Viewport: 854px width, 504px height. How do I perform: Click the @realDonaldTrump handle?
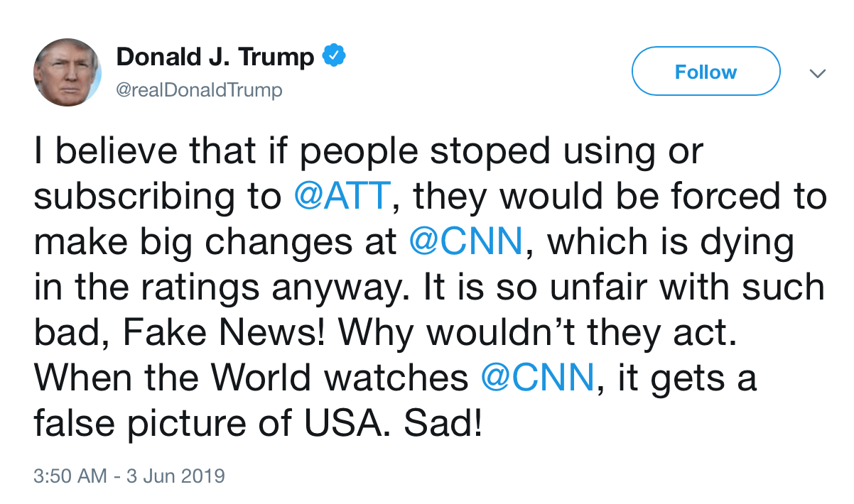coord(199,91)
